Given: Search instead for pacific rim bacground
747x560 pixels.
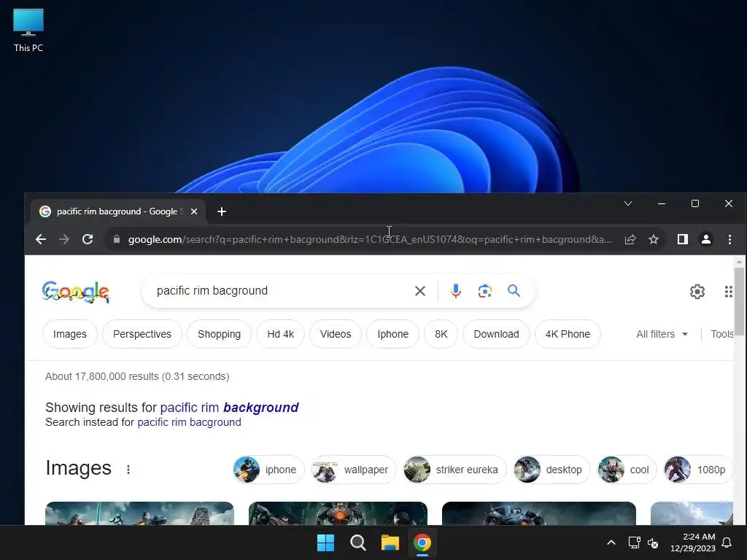Looking at the screenshot, I should pyautogui.click(x=189, y=422).
